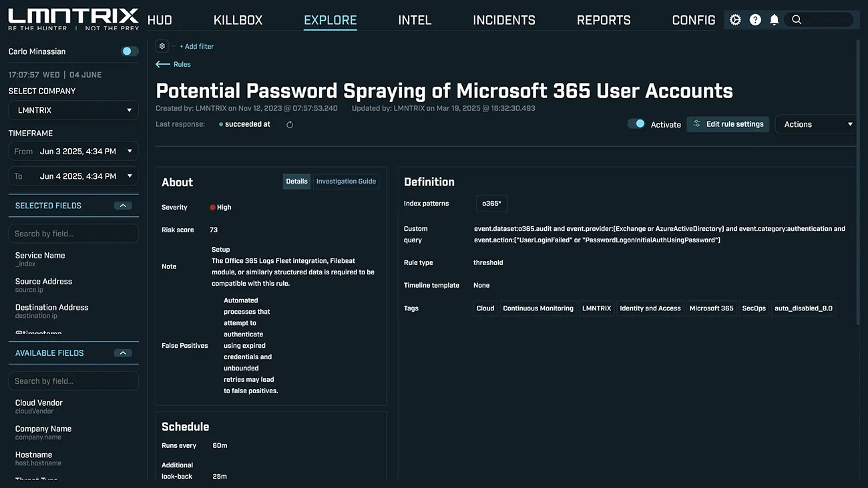Go to the REPORTS tab
868x488 pixels.
(604, 20)
